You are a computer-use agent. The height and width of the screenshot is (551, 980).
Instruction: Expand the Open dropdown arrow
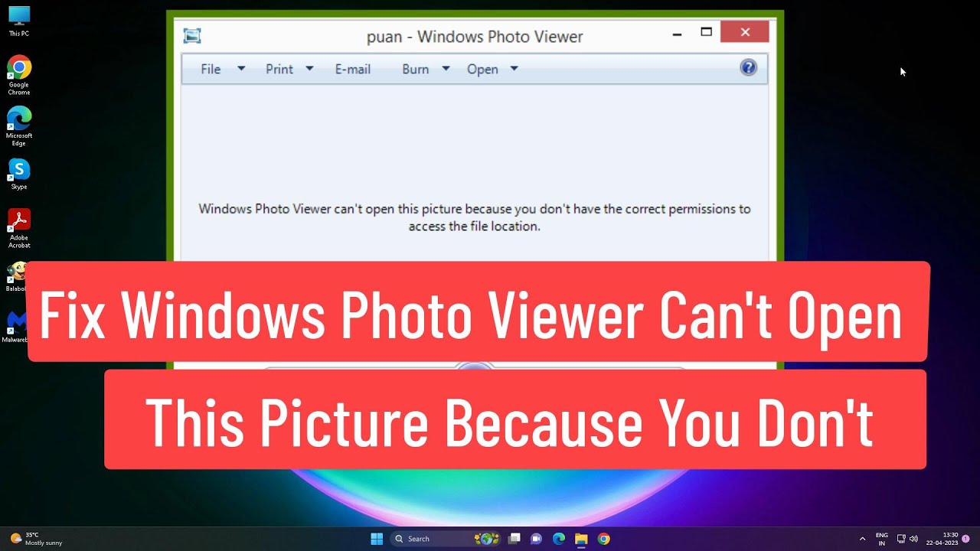click(x=514, y=69)
